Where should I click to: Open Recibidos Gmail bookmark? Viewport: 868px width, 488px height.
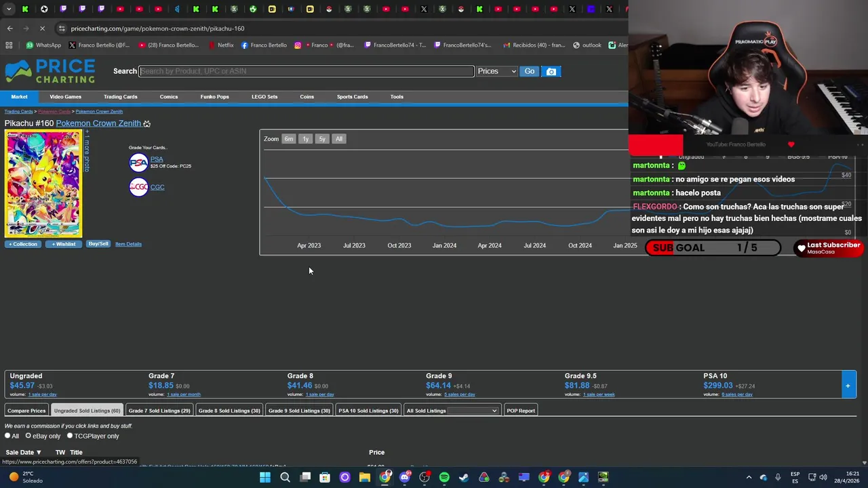pos(534,45)
